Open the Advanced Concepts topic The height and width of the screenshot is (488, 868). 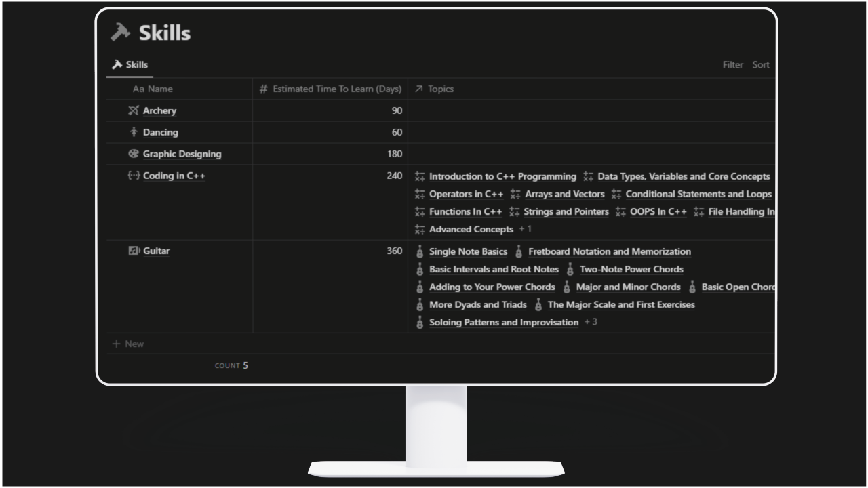pos(471,229)
